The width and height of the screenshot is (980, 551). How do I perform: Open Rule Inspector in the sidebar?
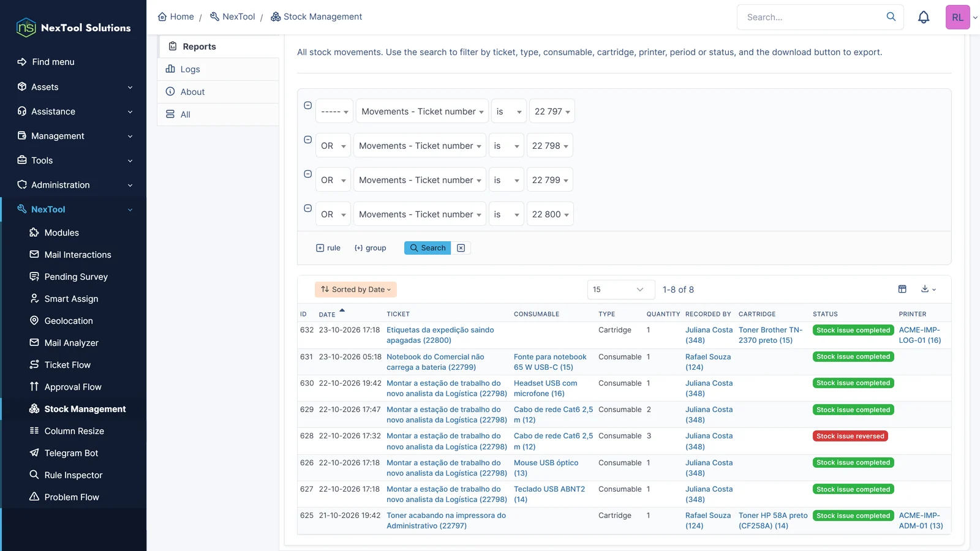[x=73, y=475]
